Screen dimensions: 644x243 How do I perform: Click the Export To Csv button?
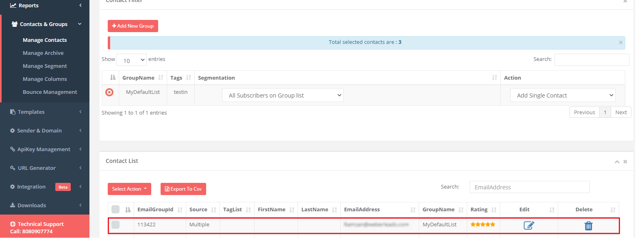pos(183,189)
